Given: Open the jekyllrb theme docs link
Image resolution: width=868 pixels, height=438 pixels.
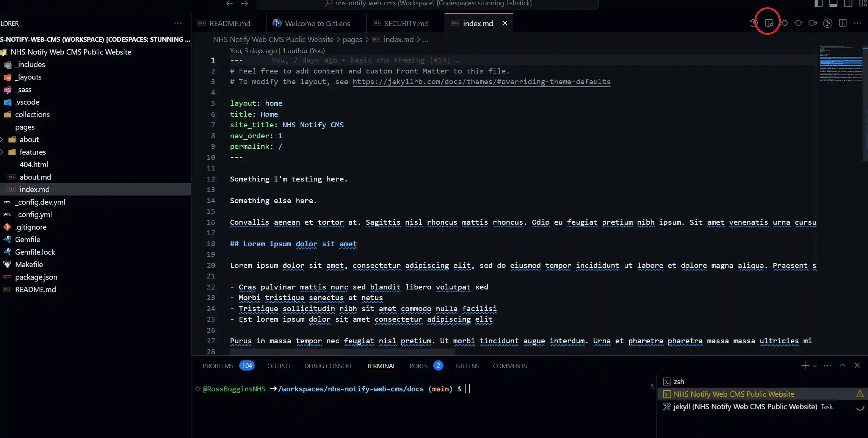Looking at the screenshot, I should pos(481,82).
